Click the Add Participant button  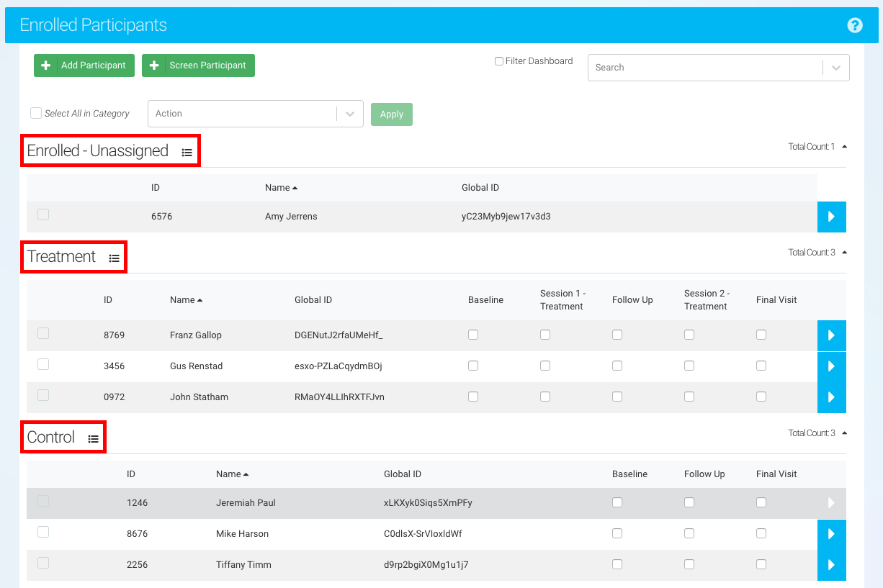[84, 65]
